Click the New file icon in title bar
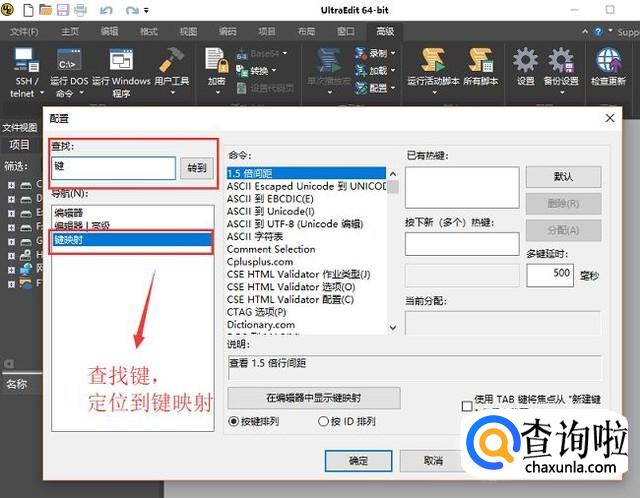640x498 pixels. click(x=28, y=10)
